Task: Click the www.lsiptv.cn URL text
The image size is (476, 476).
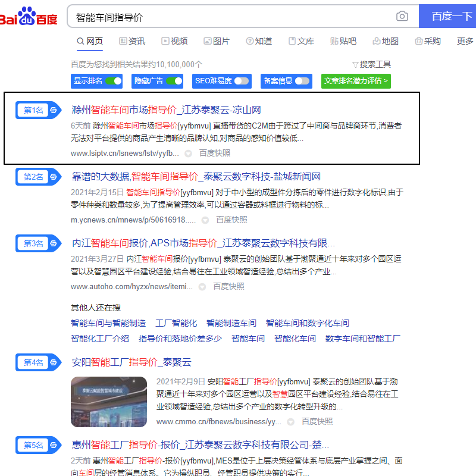Action: (125, 154)
